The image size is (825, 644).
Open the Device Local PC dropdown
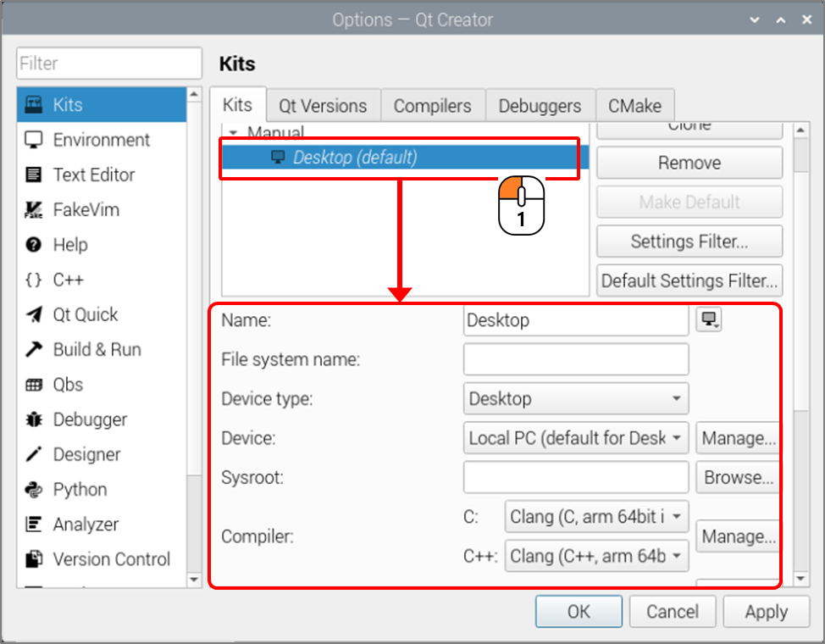click(x=576, y=438)
